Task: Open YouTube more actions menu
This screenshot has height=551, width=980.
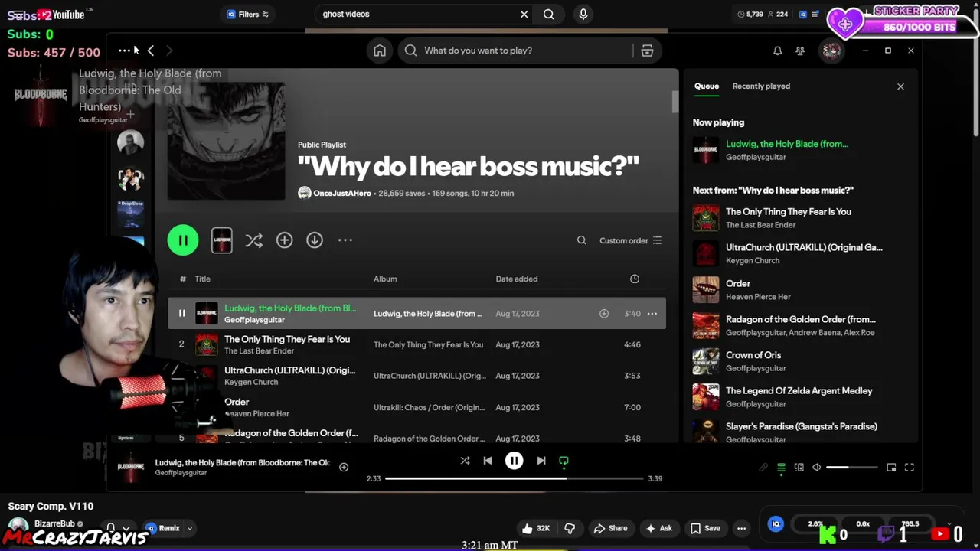Action: (x=741, y=528)
